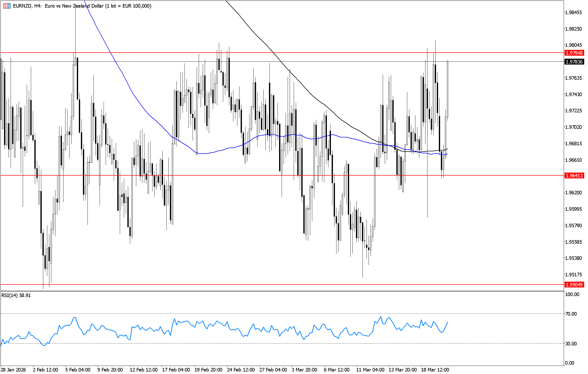Screen dimensions: 588x374
Task: Click the 1.98455 price scale value
Action: [573, 12]
